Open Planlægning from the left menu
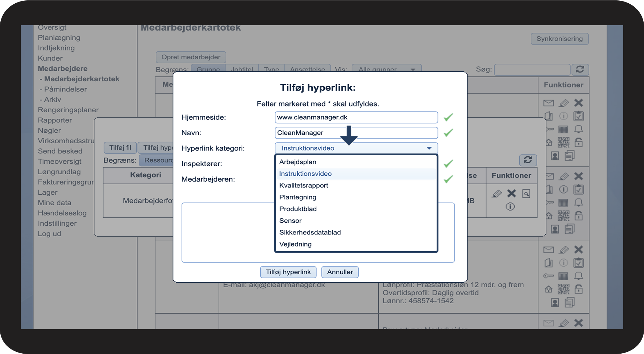Screen dimensions: 644x354 [59, 38]
